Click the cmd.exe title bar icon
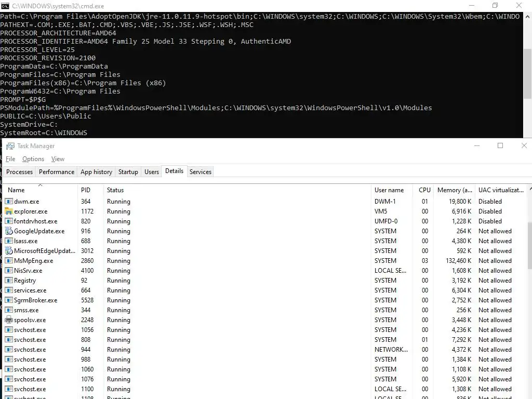The height and width of the screenshot is (399, 532). tap(5, 6)
